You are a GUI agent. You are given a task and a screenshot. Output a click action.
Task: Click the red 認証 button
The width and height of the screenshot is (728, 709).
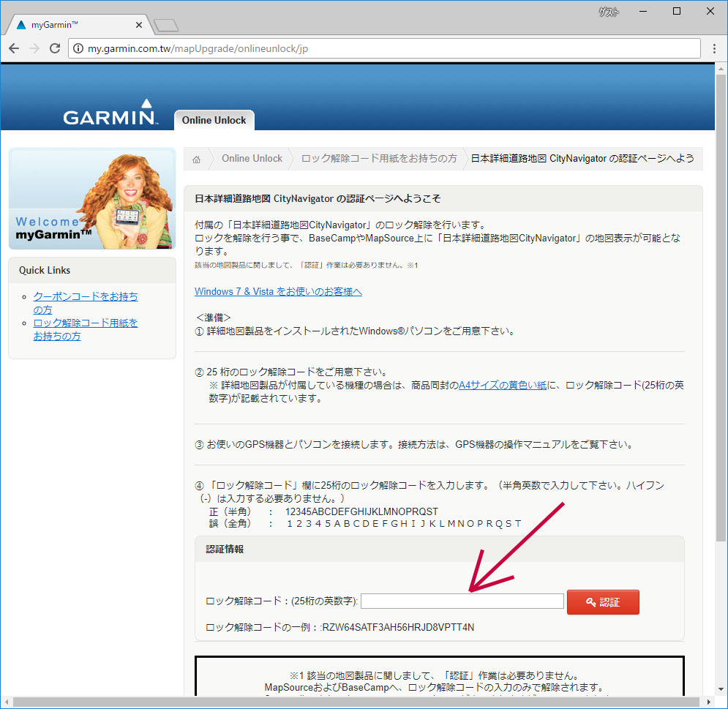tap(603, 602)
